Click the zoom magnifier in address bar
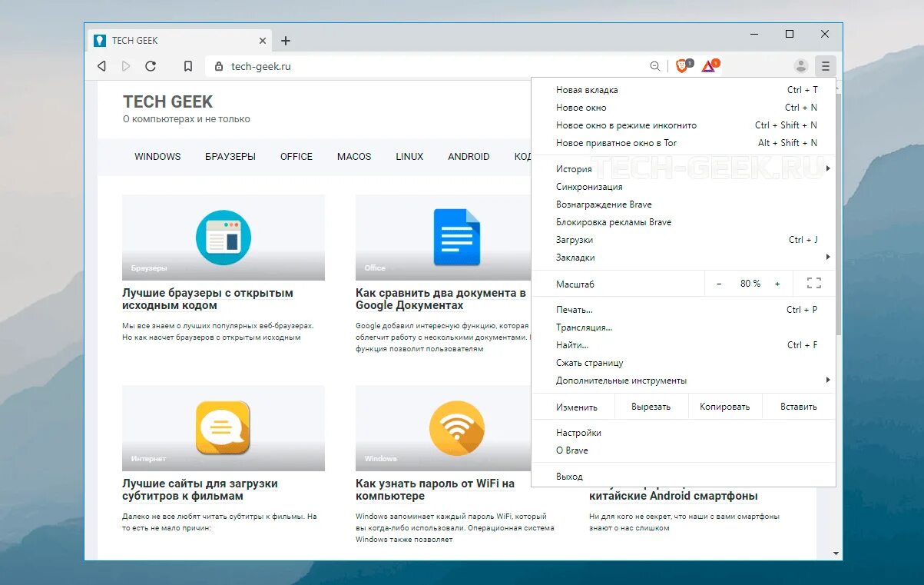Viewport: 924px width, 585px height. [655, 66]
